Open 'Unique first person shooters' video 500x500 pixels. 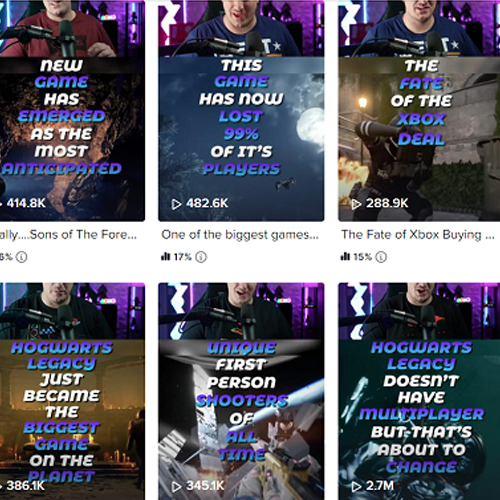[241, 391]
